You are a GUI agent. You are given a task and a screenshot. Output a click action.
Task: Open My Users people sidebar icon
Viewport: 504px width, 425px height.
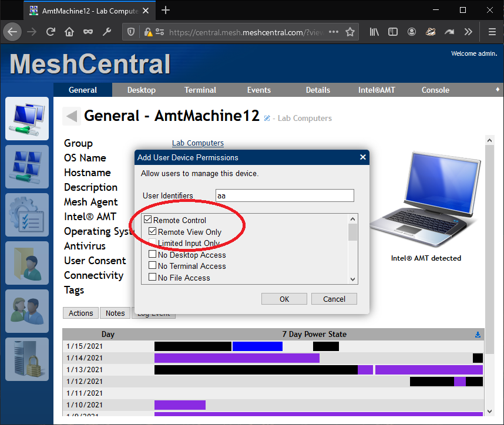pos(27,311)
